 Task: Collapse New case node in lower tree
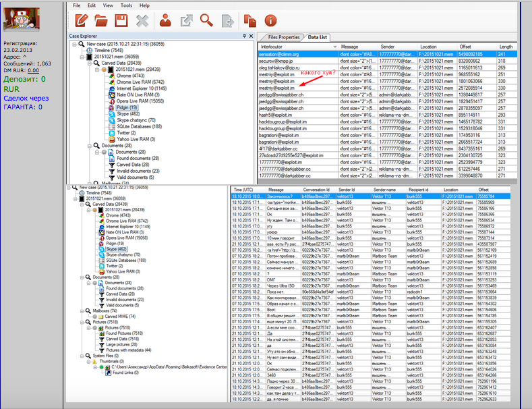pos(69,188)
